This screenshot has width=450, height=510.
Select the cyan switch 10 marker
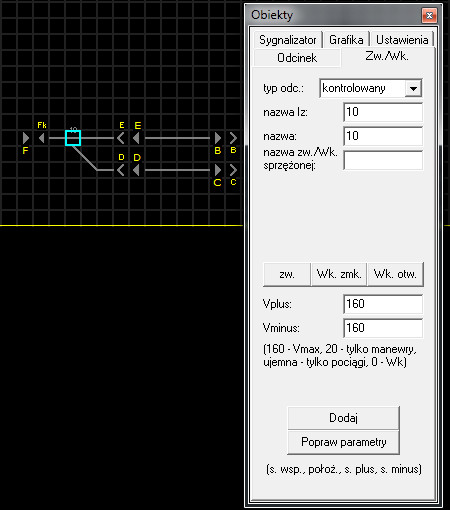coord(73,138)
